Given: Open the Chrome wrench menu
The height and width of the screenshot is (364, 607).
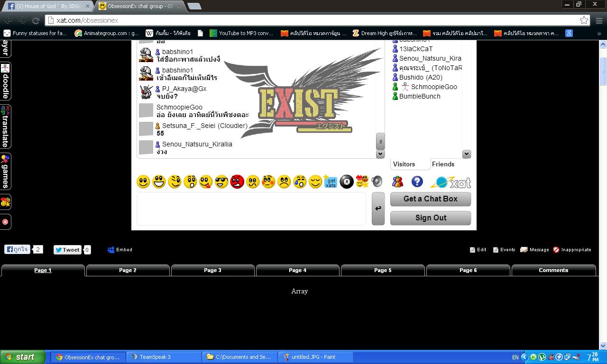Looking at the screenshot, I should 599,20.
